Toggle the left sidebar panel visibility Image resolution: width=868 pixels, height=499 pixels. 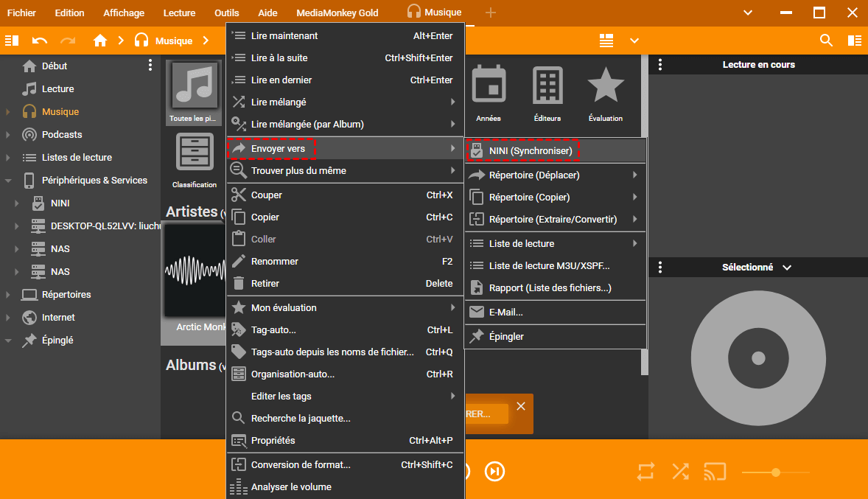pyautogui.click(x=12, y=41)
